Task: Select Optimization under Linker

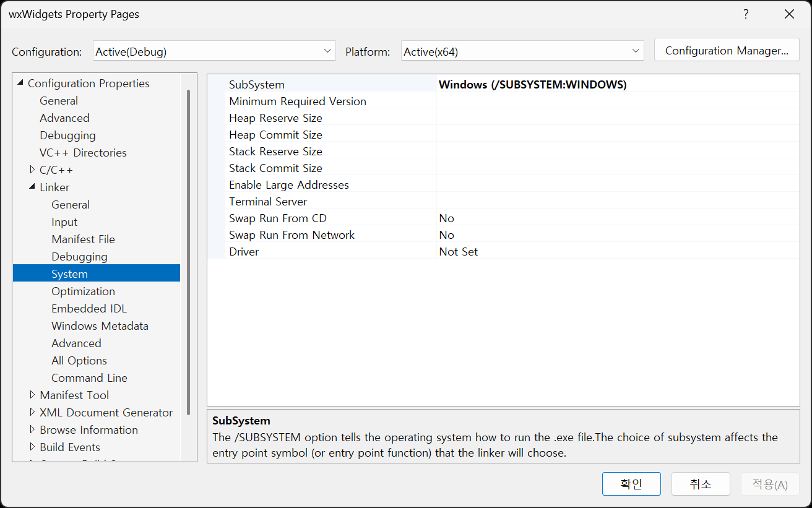Action: (83, 291)
